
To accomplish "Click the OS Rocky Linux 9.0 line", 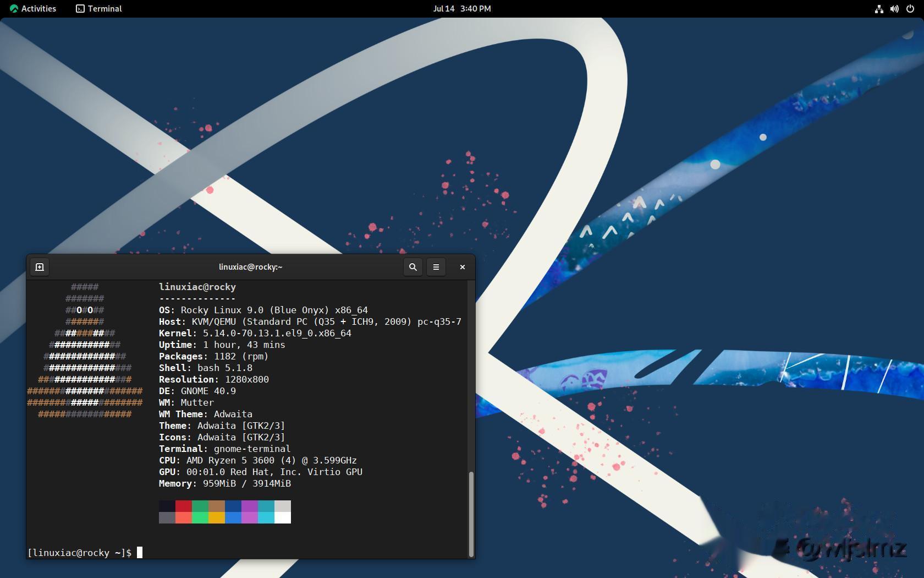I will 263,310.
